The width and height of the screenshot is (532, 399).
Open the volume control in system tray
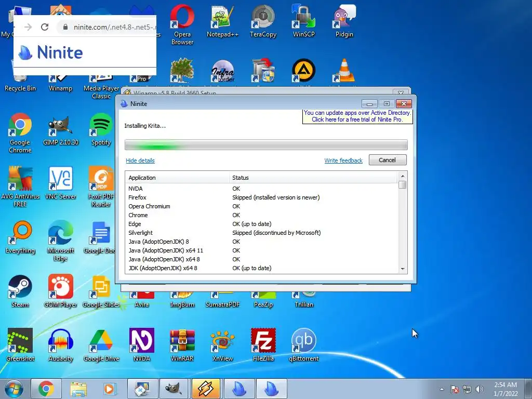pyautogui.click(x=480, y=389)
